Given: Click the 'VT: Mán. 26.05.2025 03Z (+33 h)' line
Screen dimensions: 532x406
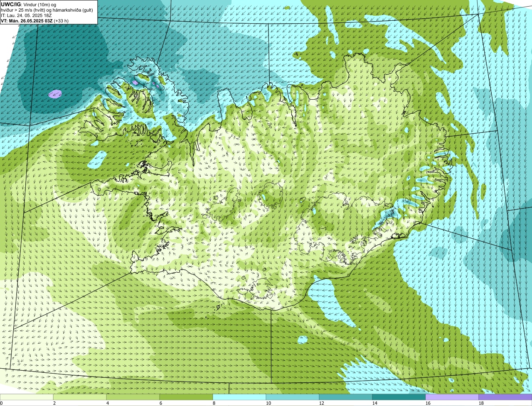Looking at the screenshot, I should [x=34, y=20].
